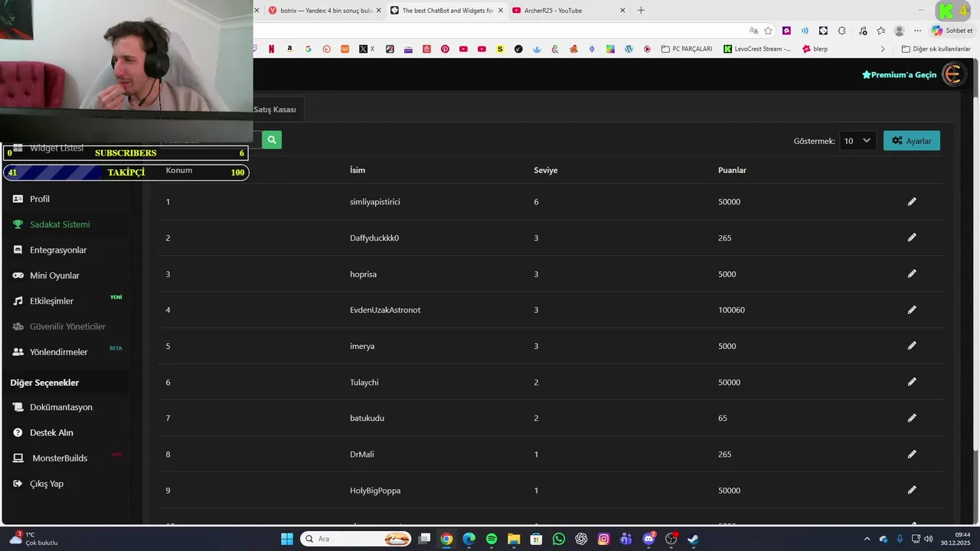The image size is (980, 551).
Task: Click Çıkış Yap to log out
Action: [x=46, y=484]
